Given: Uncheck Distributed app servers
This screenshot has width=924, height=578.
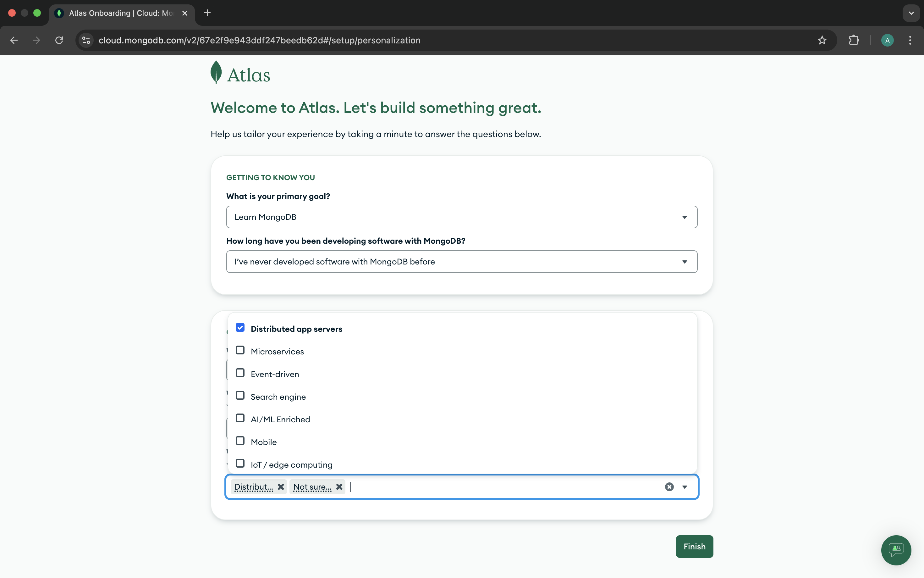Looking at the screenshot, I should point(240,328).
